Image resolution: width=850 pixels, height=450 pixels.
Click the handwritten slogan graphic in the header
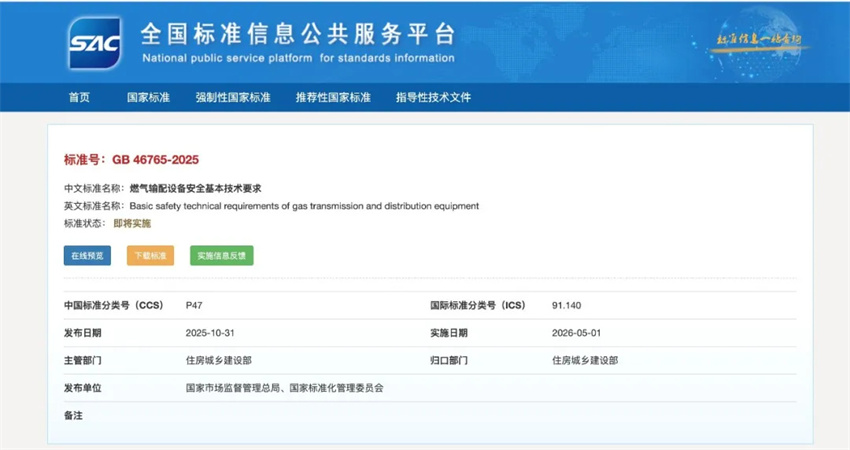pyautogui.click(x=759, y=40)
